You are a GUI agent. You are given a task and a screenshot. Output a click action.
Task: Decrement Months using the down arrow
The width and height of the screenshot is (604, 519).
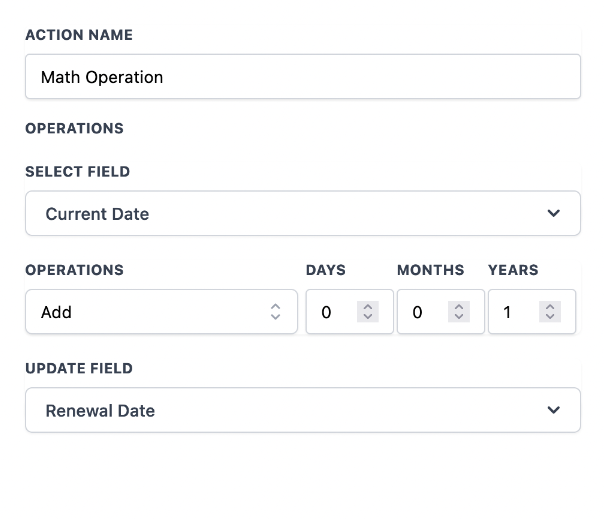[459, 317]
